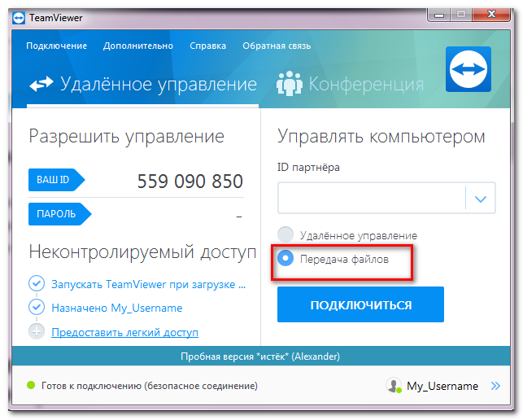Open the Обратная связь menu

click(x=277, y=46)
